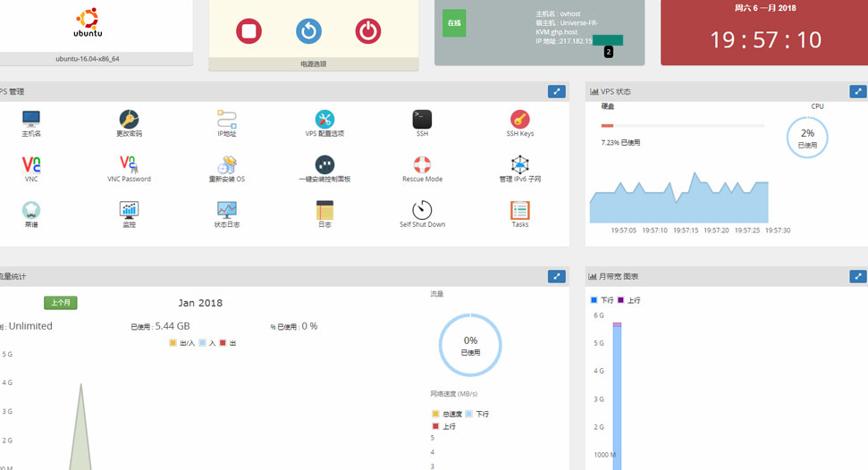868x470 pixels.
Task: Expand the VPS 状态 panel
Action: coord(857,91)
